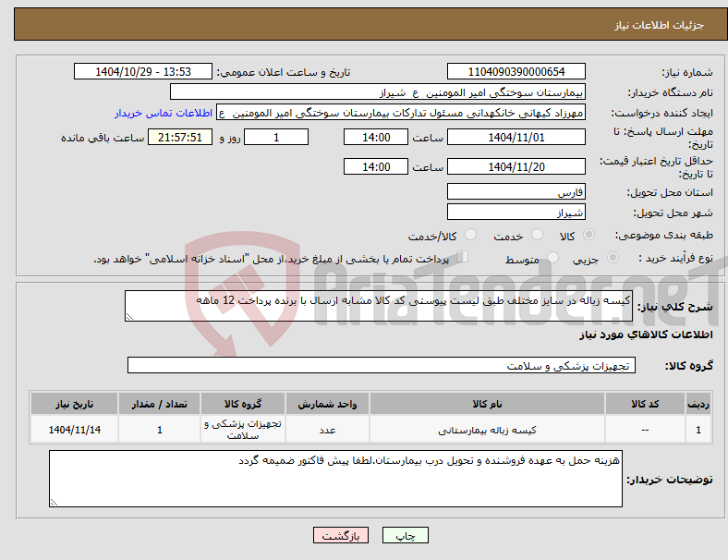Click the بازگشت (back) button
728x560 pixels.
pyautogui.click(x=341, y=535)
